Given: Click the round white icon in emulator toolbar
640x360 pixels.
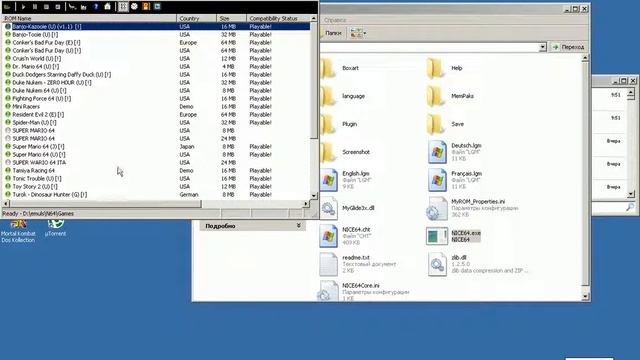Looking at the screenshot, I should (x=134, y=7).
